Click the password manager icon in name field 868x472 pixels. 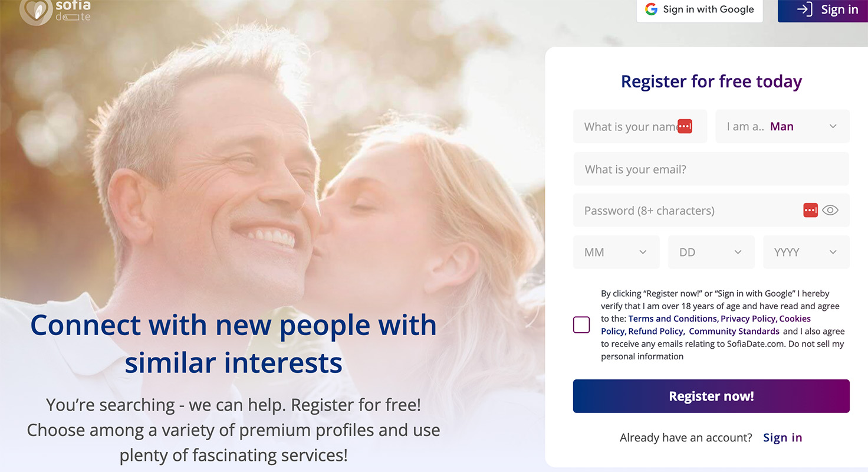[x=685, y=126]
